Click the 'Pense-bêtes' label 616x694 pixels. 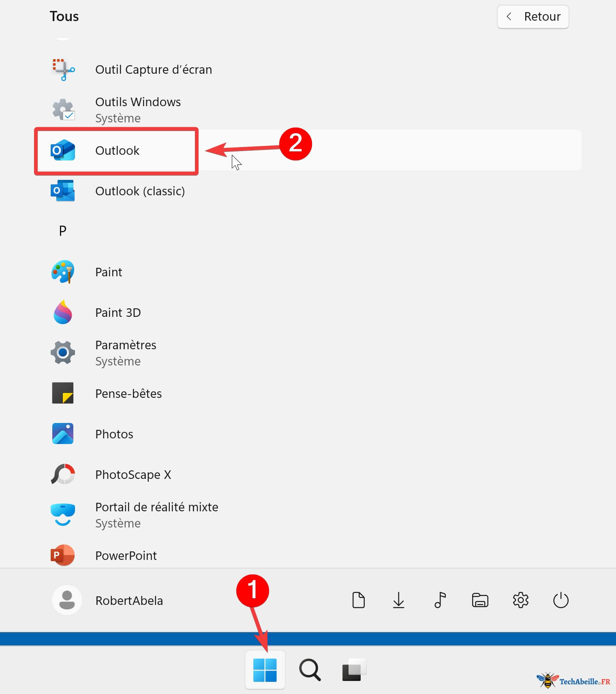pyautogui.click(x=128, y=393)
